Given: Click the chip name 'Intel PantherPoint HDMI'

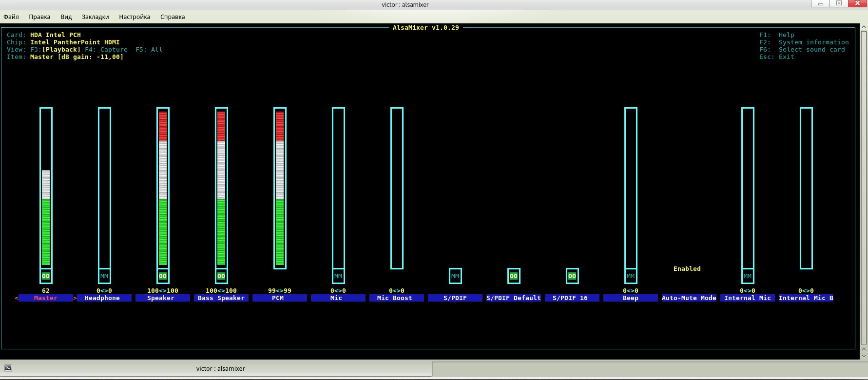Looking at the screenshot, I should [75, 42].
